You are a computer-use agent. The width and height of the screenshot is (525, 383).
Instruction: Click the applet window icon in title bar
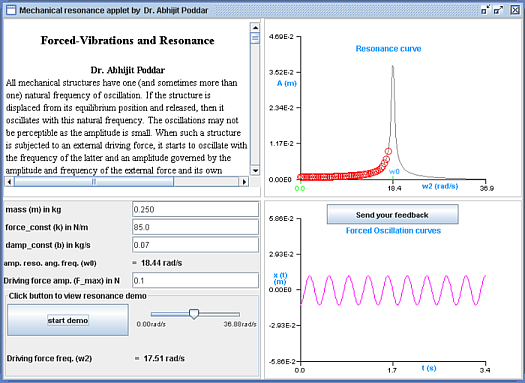coord(11,10)
